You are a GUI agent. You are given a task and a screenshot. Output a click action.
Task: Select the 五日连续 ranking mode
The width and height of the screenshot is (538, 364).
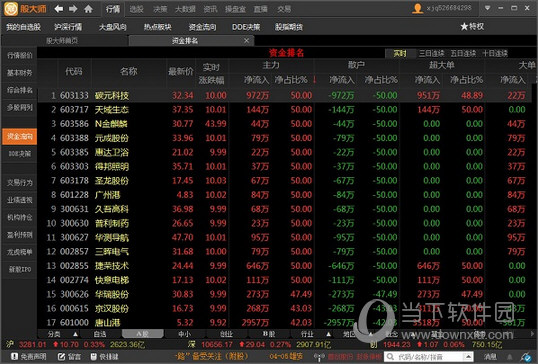[463, 53]
